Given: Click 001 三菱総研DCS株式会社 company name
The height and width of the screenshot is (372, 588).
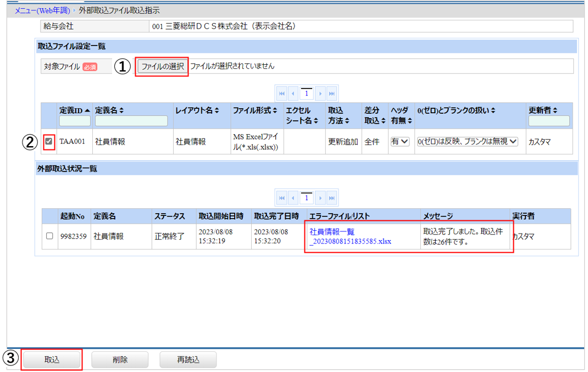Looking at the screenshot, I should (x=224, y=26).
